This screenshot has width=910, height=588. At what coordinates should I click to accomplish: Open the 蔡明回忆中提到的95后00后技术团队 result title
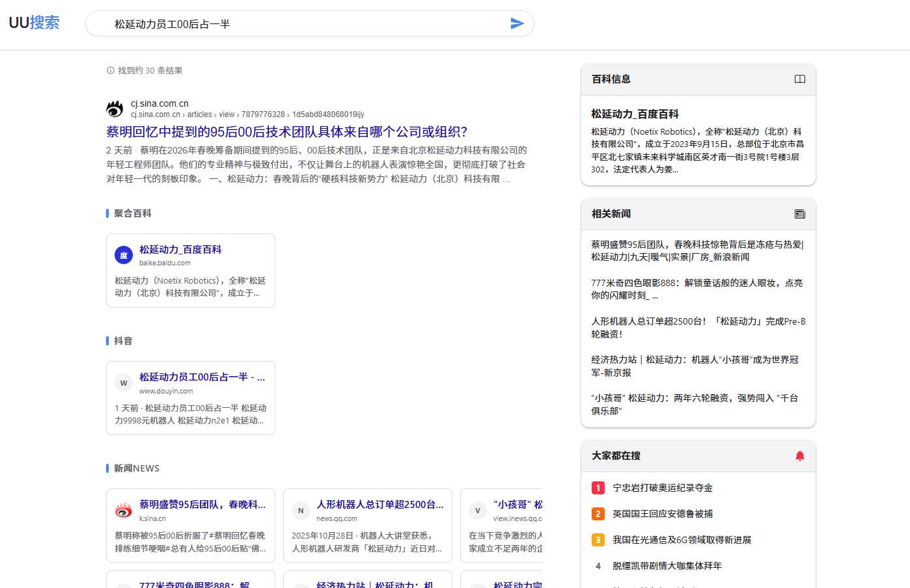pos(286,132)
